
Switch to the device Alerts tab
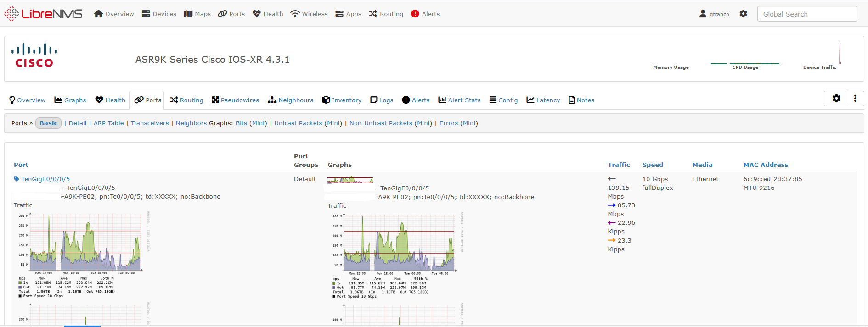(x=416, y=100)
